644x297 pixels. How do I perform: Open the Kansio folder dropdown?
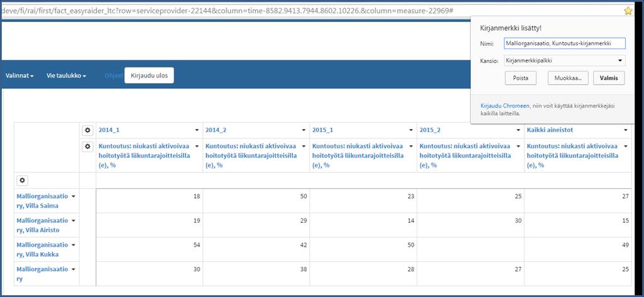(565, 60)
